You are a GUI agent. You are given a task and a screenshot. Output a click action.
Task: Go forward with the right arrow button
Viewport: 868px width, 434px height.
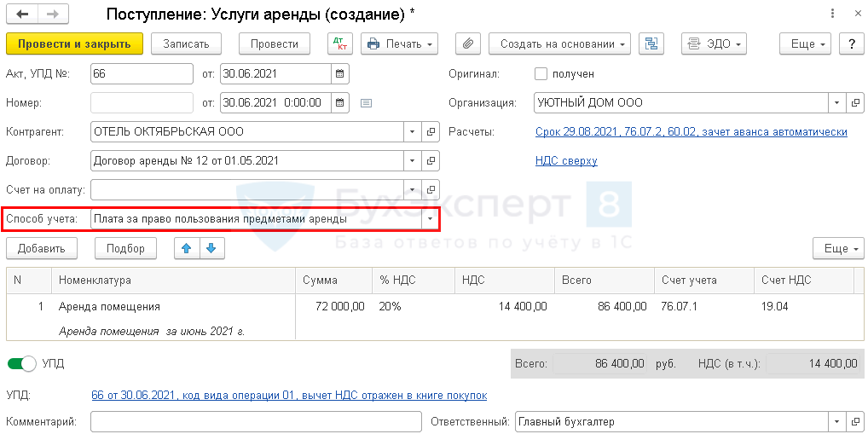(54, 14)
